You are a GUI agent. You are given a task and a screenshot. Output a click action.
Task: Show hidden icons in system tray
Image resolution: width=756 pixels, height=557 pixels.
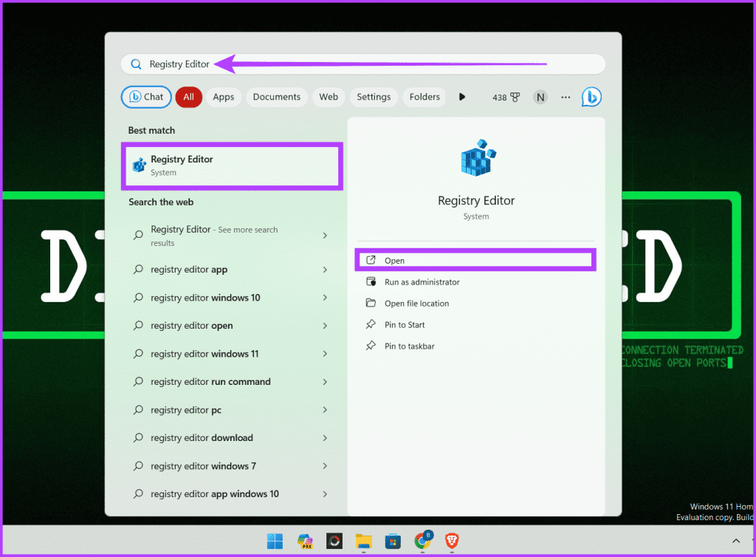pos(736,541)
